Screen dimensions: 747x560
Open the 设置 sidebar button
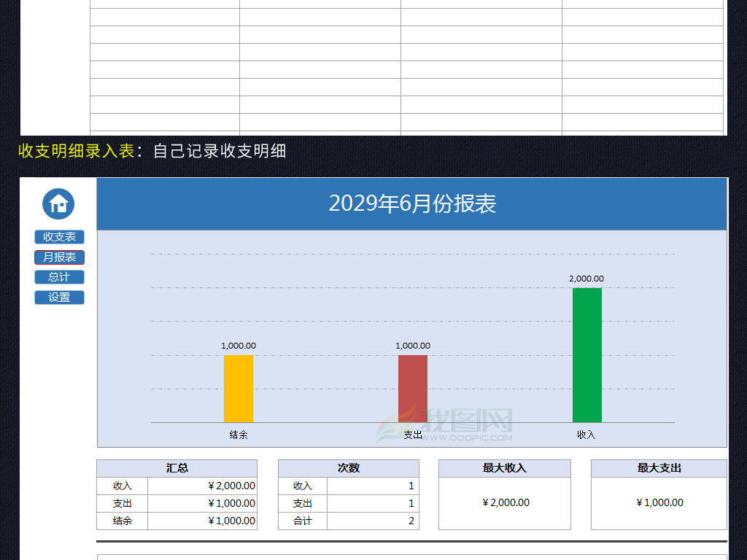point(58,297)
